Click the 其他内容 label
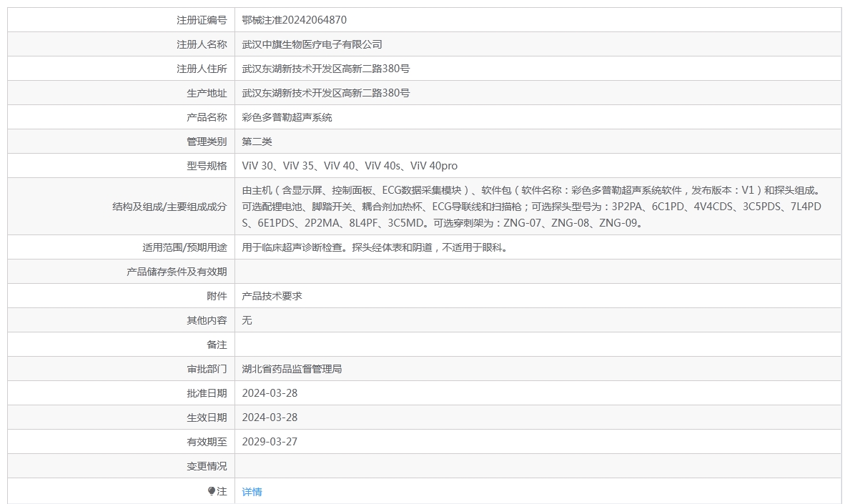 pos(207,320)
